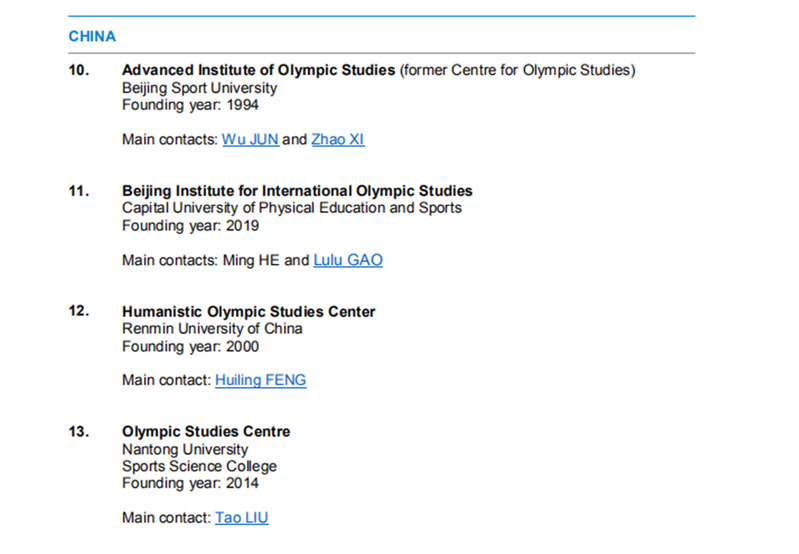Click the Capital University of Physical Education text
Viewport: 799px width, 554px height.
[x=292, y=208]
